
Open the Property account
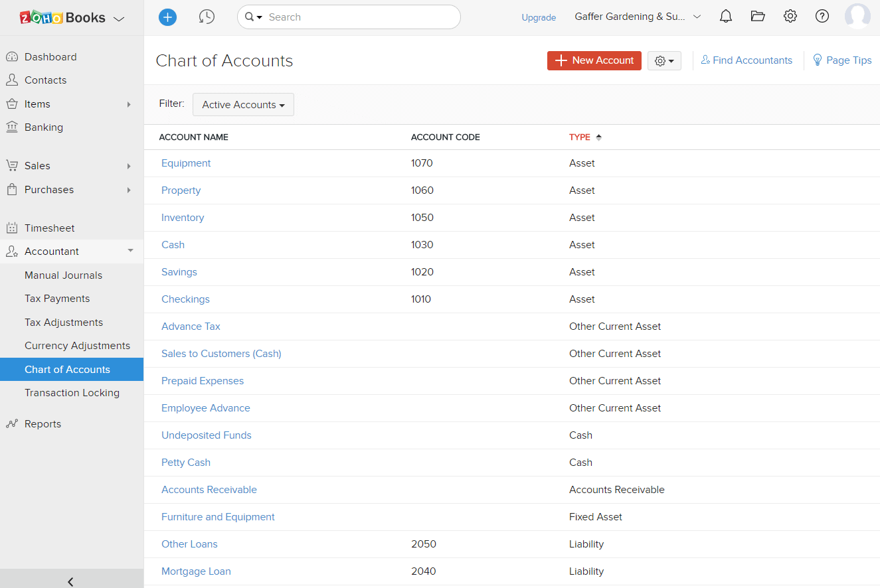click(181, 190)
